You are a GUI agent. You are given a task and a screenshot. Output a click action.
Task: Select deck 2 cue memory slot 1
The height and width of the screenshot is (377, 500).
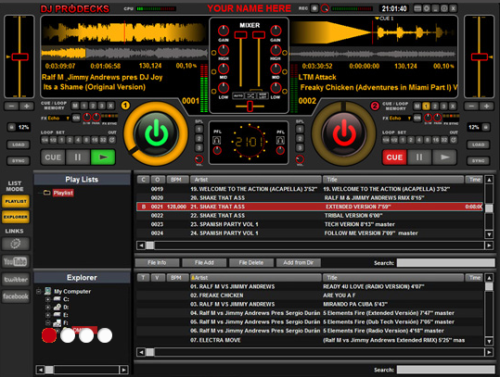[426, 106]
